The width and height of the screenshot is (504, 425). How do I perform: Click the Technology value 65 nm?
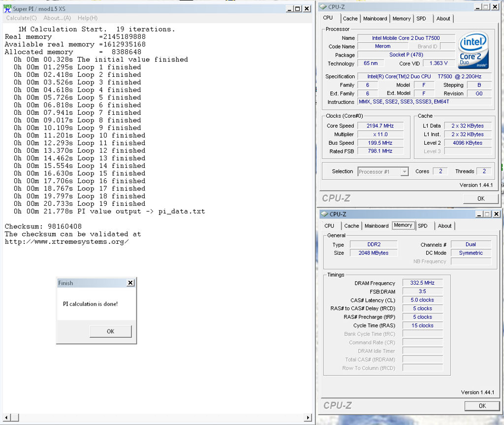tap(371, 64)
